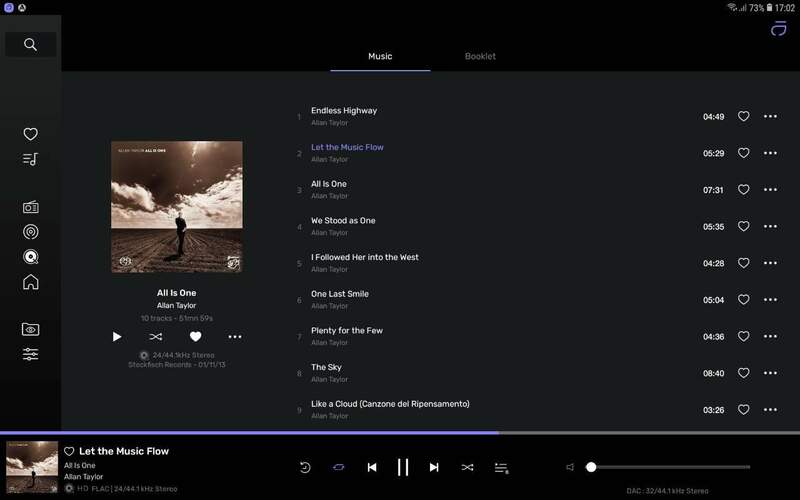Open audio settings sliders icon in sidebar
The width and height of the screenshot is (800, 500).
pyautogui.click(x=30, y=354)
